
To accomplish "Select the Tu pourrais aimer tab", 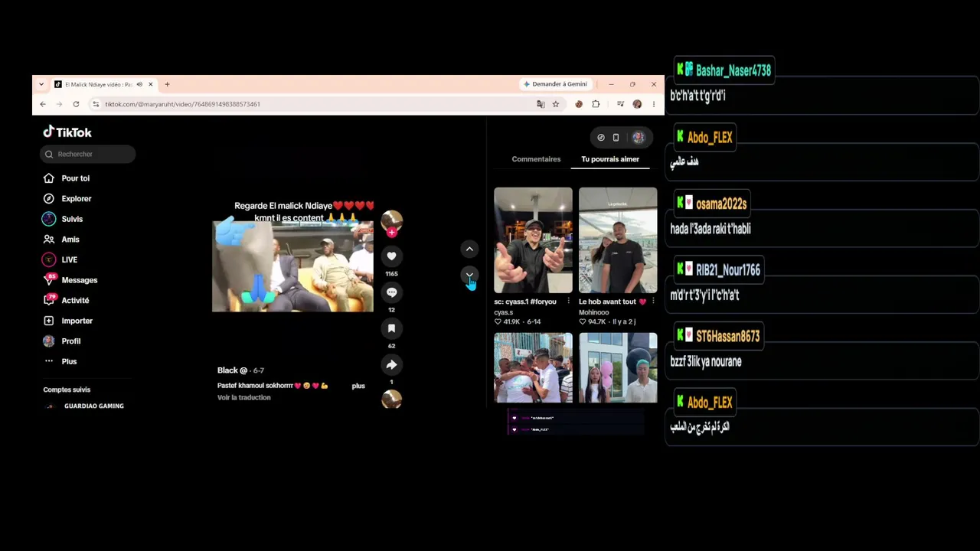I will click(610, 159).
